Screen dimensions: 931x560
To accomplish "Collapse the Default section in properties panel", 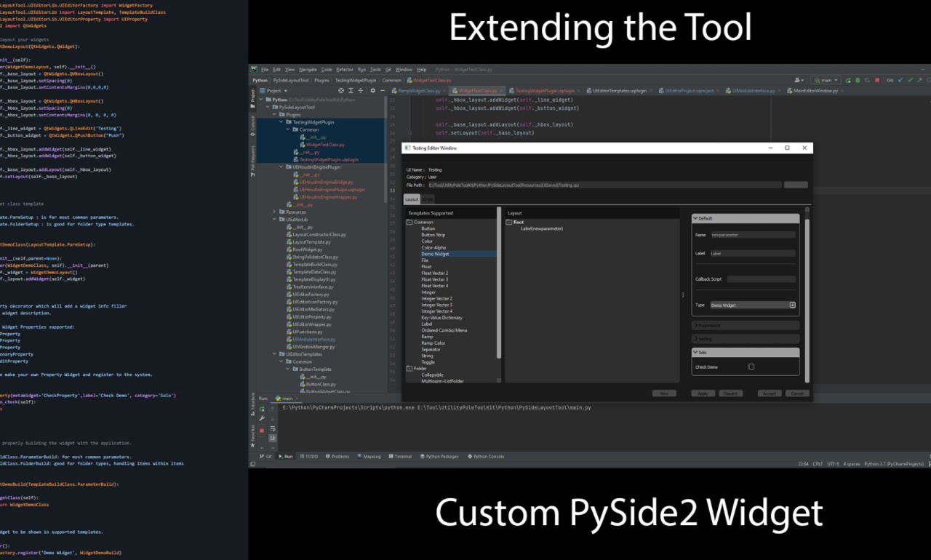I will coord(695,218).
